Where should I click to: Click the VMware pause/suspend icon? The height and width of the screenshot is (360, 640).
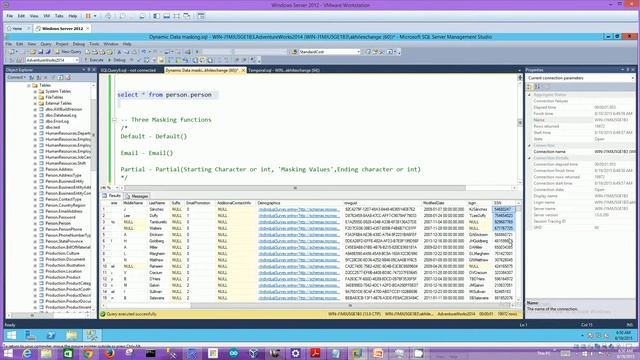(x=88, y=16)
